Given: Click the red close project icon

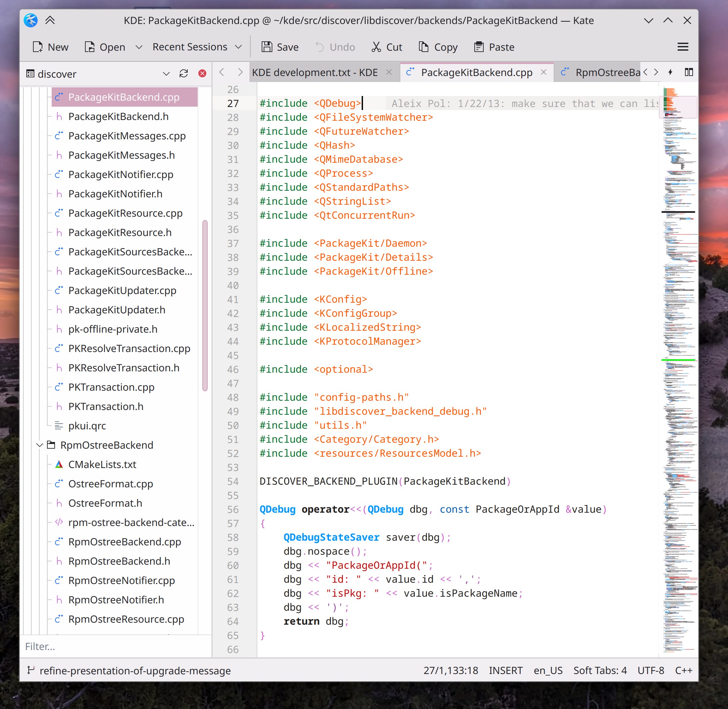Looking at the screenshot, I should (x=202, y=74).
